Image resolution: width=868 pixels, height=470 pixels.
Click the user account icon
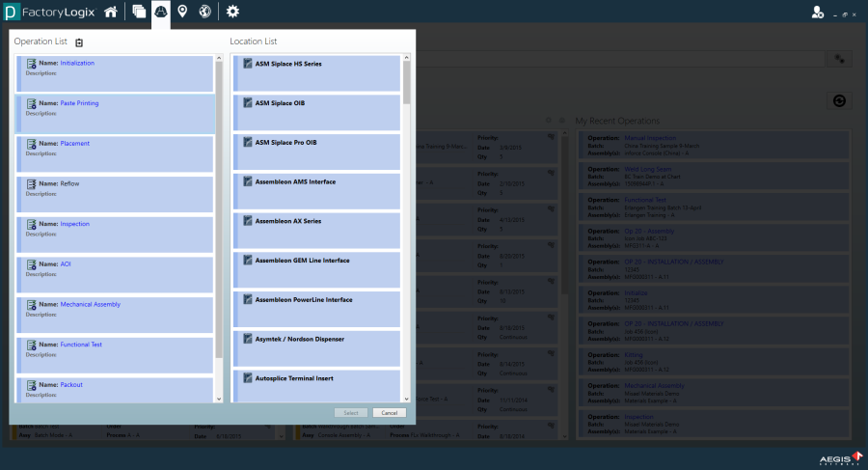818,12
